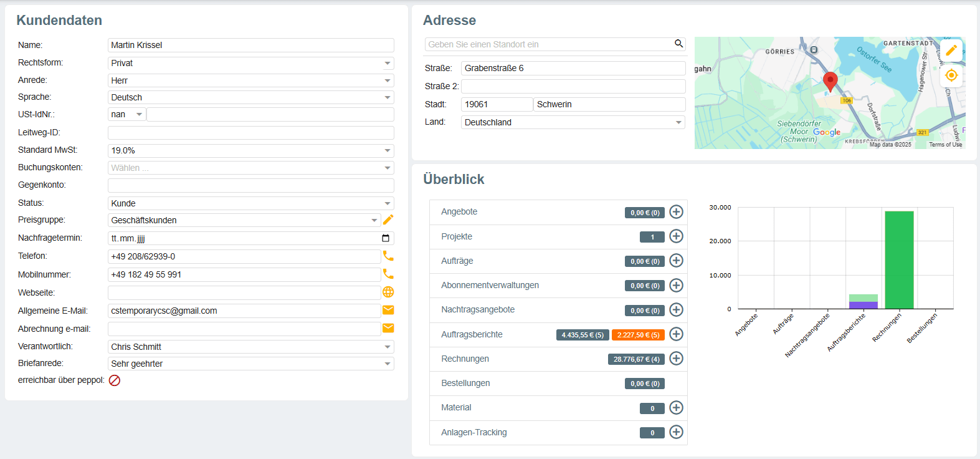Open the website globe icon
The image size is (980, 459).
(x=388, y=292)
